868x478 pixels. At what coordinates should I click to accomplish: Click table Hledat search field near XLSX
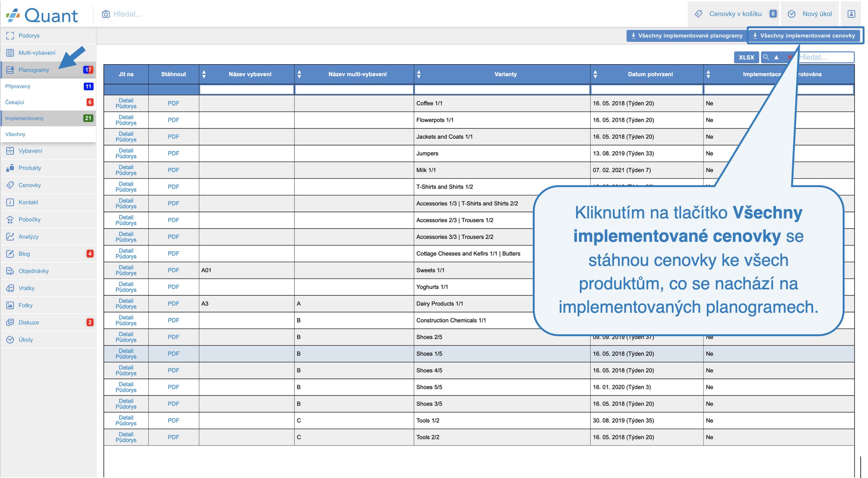coord(826,57)
